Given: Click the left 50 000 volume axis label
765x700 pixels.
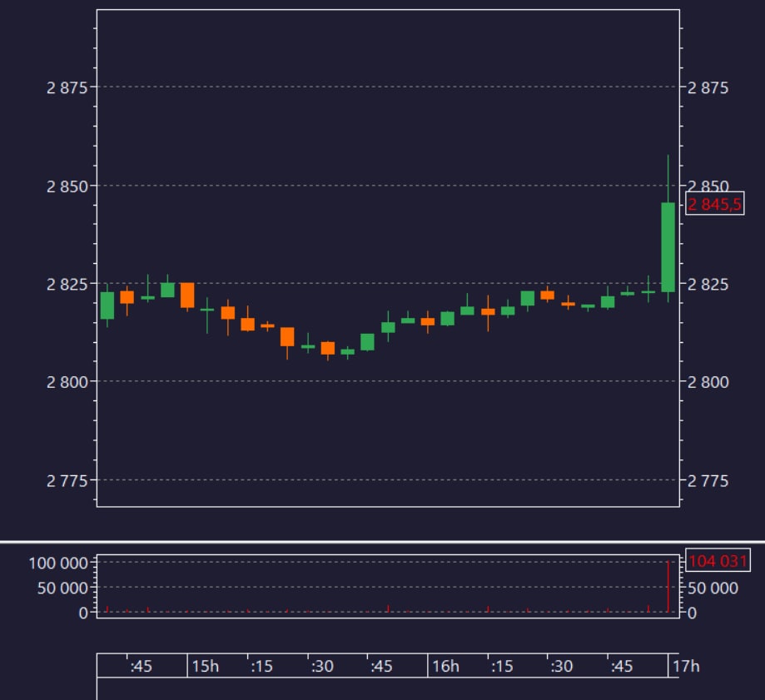Looking at the screenshot, I should coord(63,588).
